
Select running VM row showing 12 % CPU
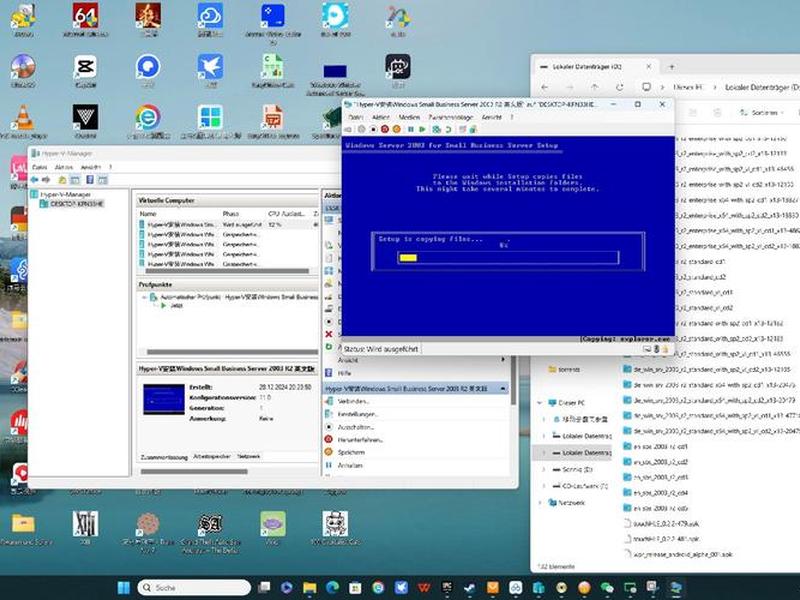click(229, 224)
